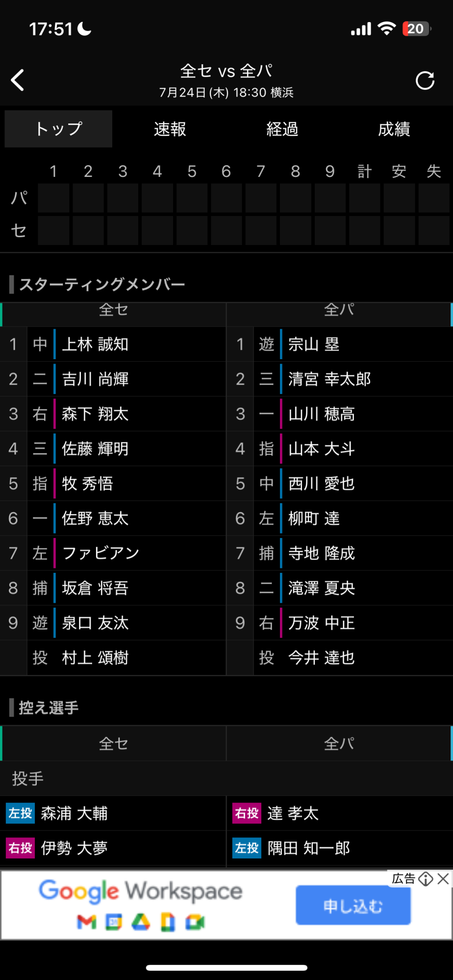Select starting pitcher 村上 頌樹

click(95, 658)
